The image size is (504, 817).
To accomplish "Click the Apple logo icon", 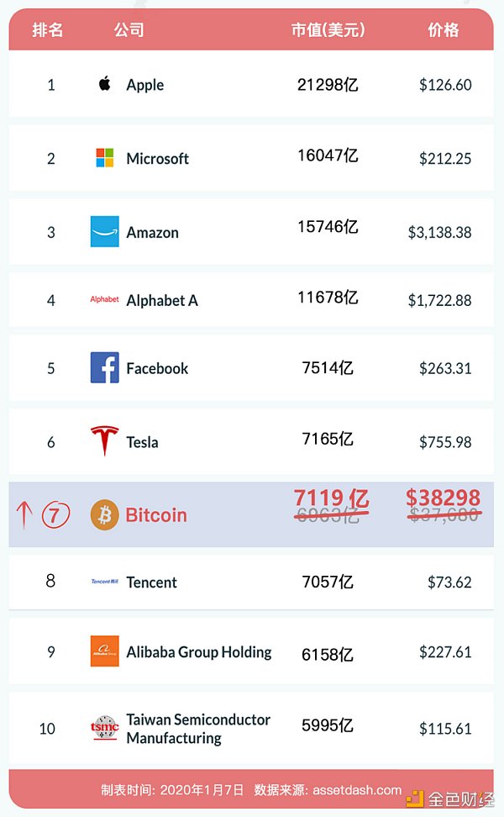I will [x=105, y=84].
